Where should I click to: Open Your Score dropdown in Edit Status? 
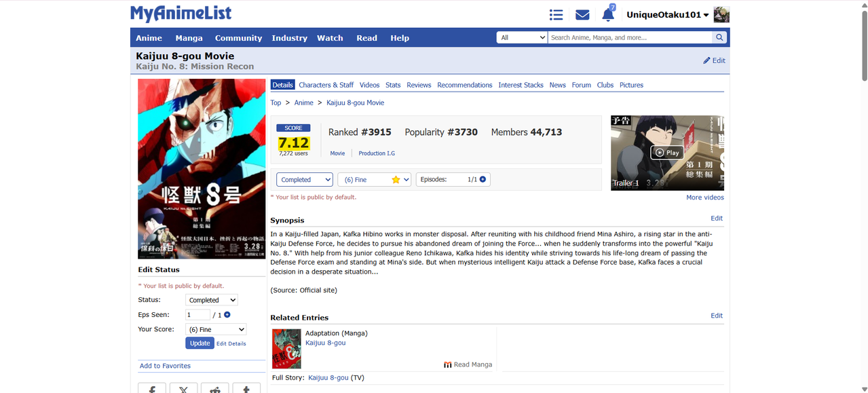(216, 329)
